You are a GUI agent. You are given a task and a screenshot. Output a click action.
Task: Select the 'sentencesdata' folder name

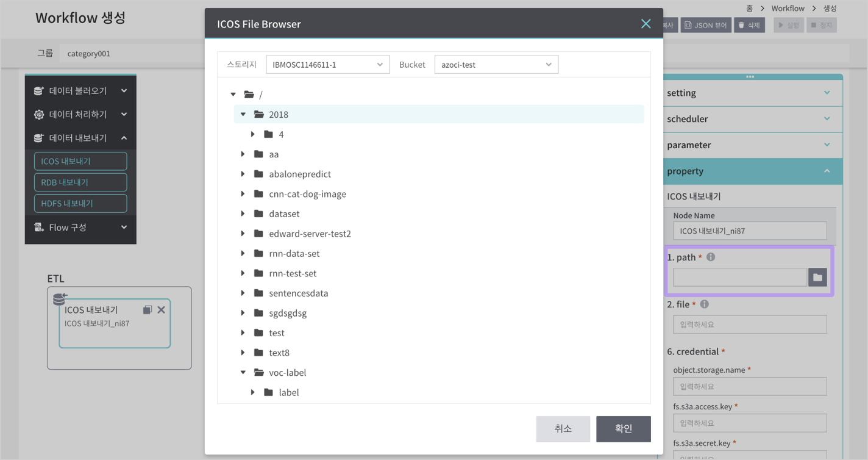[x=299, y=293]
